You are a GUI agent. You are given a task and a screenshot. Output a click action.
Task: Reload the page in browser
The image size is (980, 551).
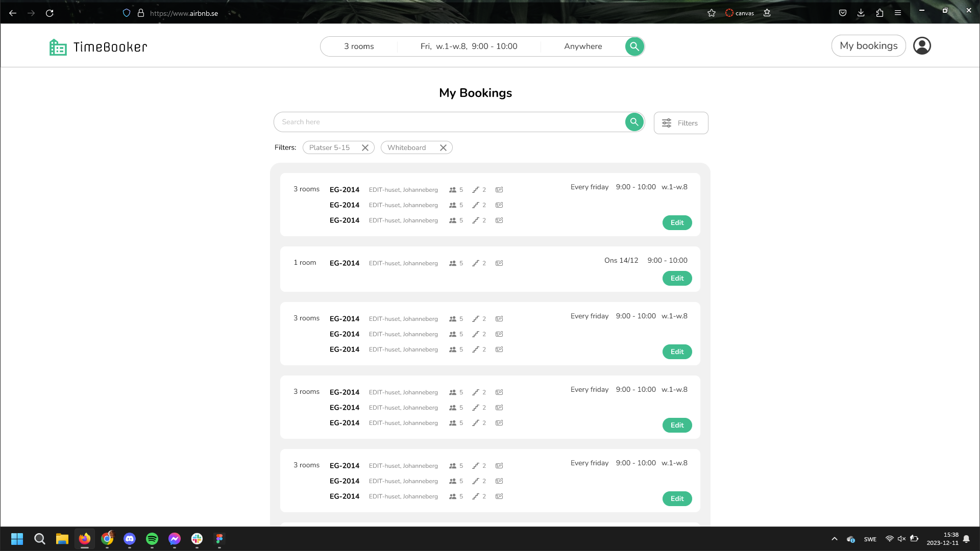[50, 13]
